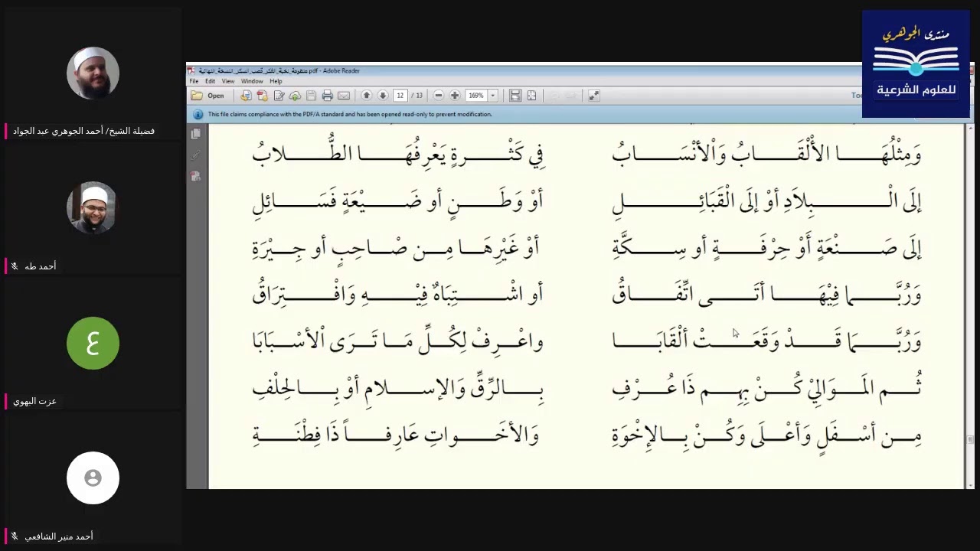This screenshot has height=551, width=980.
Task: Click the منتدى الجوهري للعلوم الشرعية logo
Action: coord(916,64)
